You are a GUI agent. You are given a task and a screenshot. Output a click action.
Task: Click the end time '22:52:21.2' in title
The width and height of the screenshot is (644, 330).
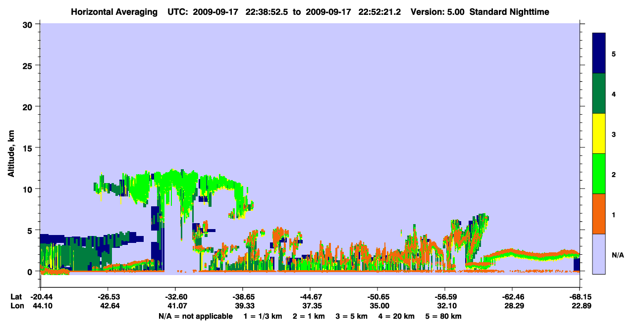pyautogui.click(x=380, y=12)
